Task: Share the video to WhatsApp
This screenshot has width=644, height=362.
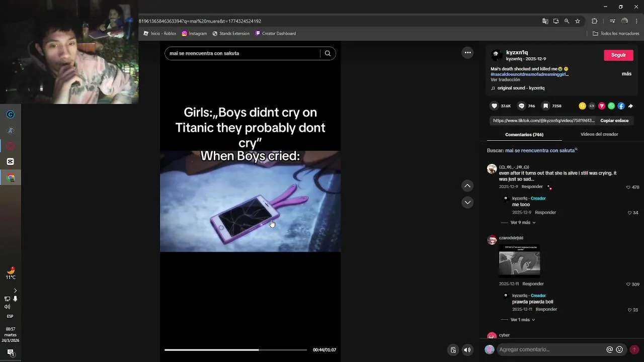Action: click(x=611, y=106)
